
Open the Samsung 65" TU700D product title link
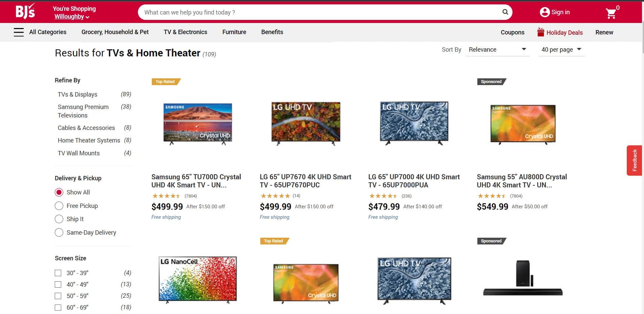(x=196, y=181)
